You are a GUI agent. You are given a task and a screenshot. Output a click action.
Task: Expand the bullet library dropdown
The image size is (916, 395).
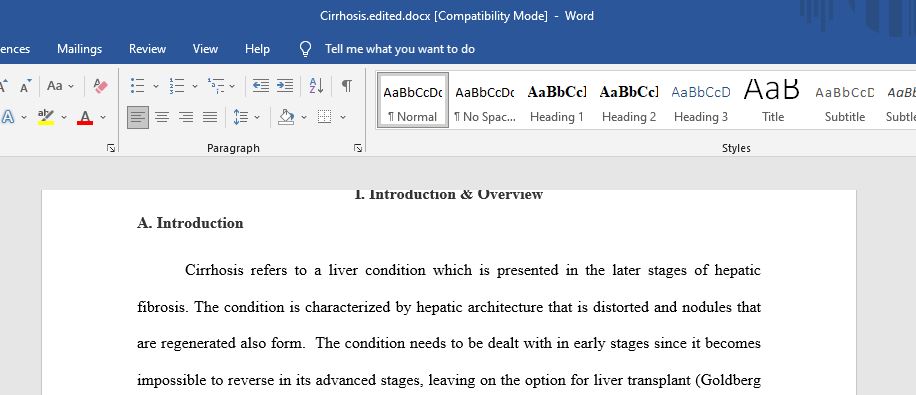coord(155,86)
